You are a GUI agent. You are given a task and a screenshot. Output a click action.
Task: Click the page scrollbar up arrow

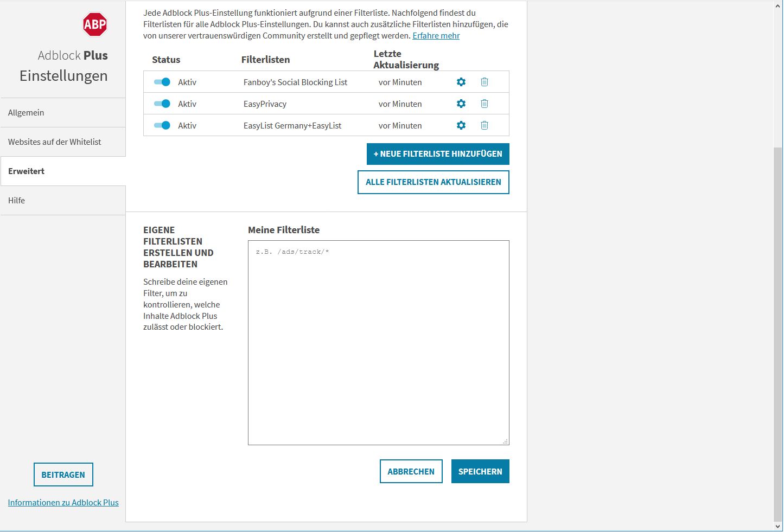(x=778, y=6)
